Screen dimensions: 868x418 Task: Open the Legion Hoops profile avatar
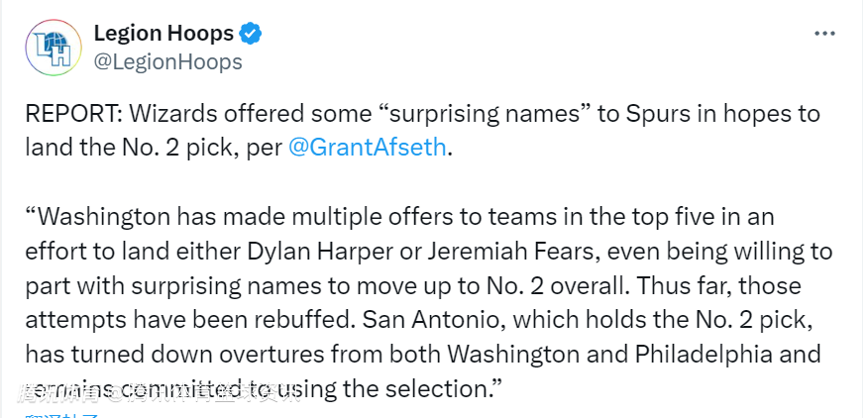point(54,48)
